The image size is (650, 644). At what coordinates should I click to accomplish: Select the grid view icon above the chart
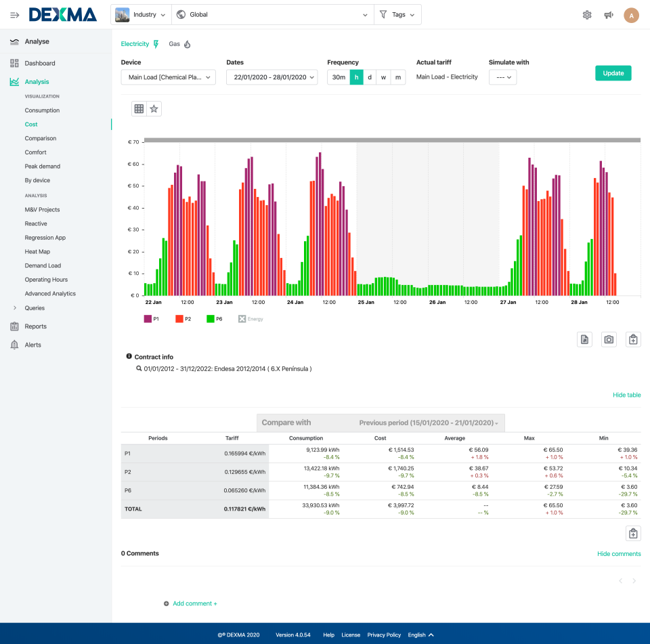click(138, 108)
